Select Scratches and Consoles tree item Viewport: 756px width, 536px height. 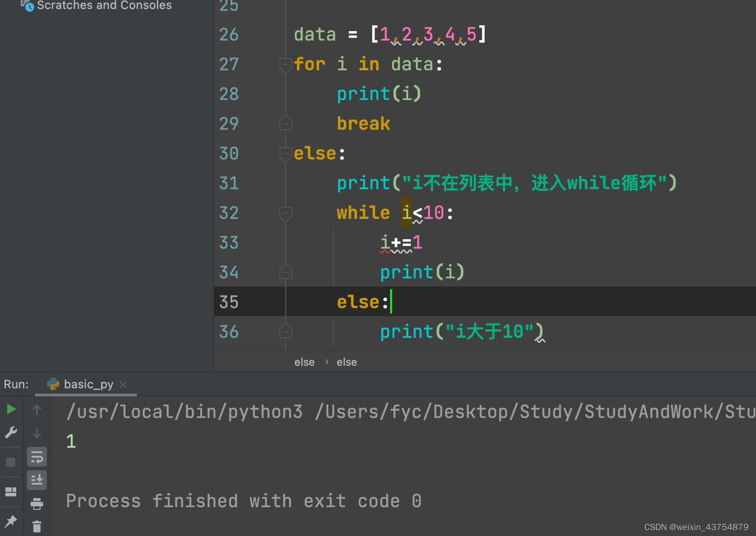(104, 5)
